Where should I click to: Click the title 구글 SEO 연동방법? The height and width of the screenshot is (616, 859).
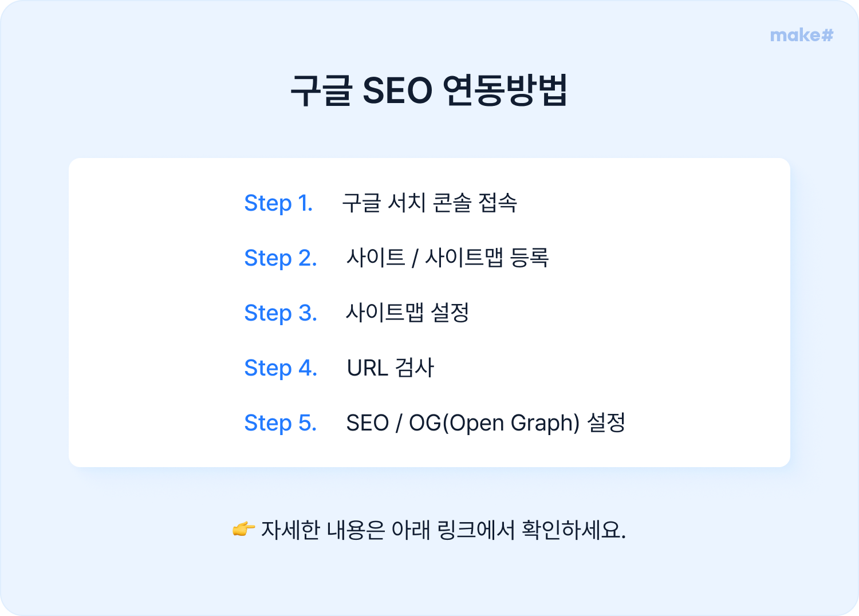pos(429,90)
